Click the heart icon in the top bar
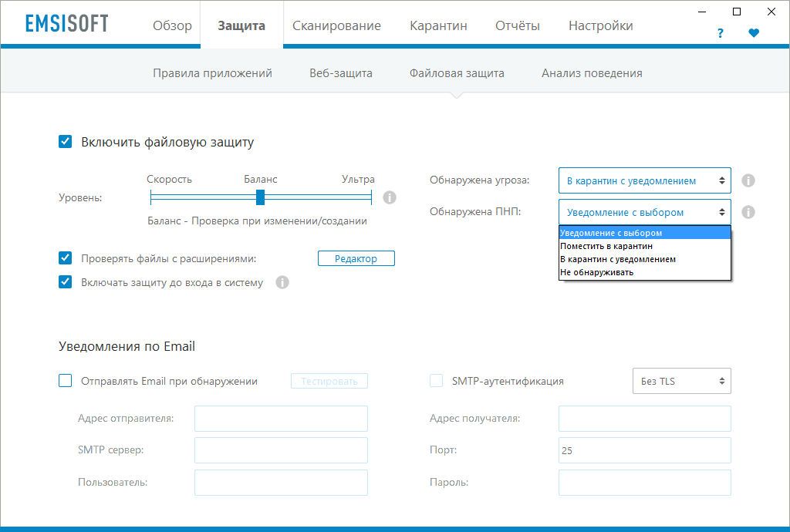 pyautogui.click(x=755, y=33)
